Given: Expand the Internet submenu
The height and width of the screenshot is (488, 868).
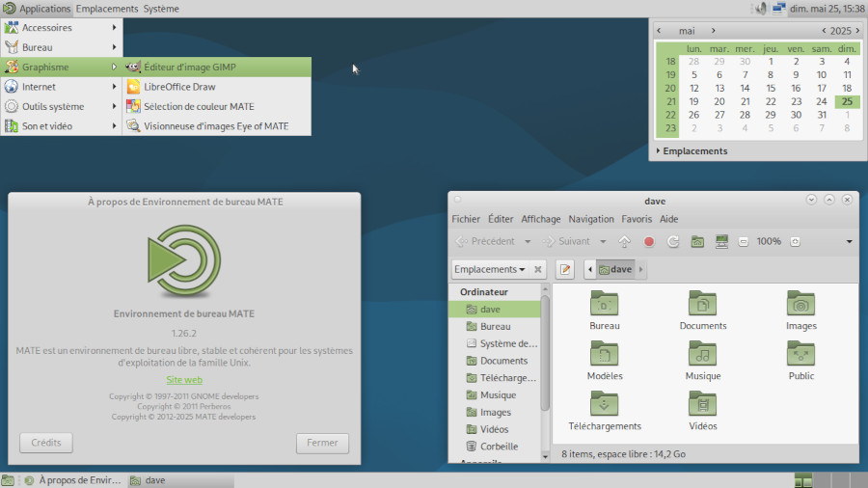Looking at the screenshot, I should pos(62,87).
